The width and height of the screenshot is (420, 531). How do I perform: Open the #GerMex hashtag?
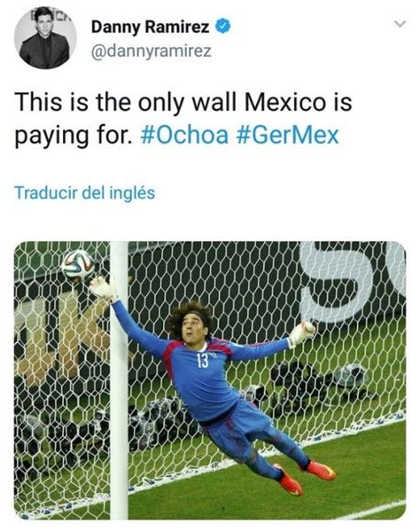point(288,135)
